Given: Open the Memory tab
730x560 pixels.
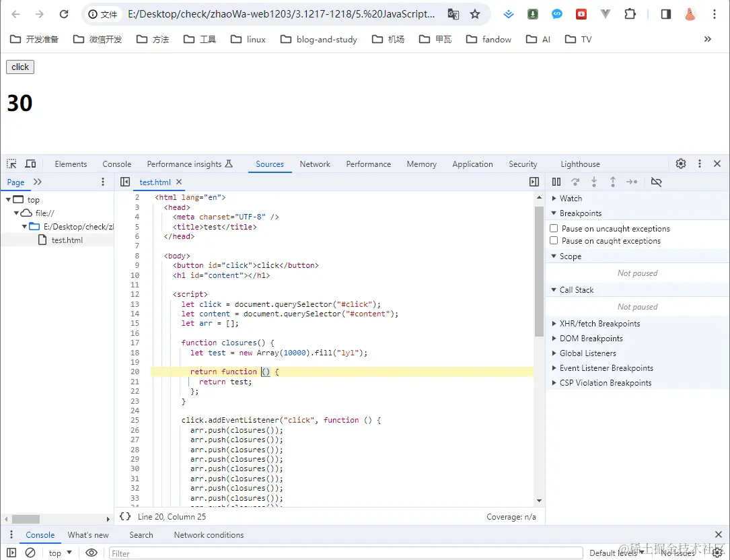Looking at the screenshot, I should [421, 164].
